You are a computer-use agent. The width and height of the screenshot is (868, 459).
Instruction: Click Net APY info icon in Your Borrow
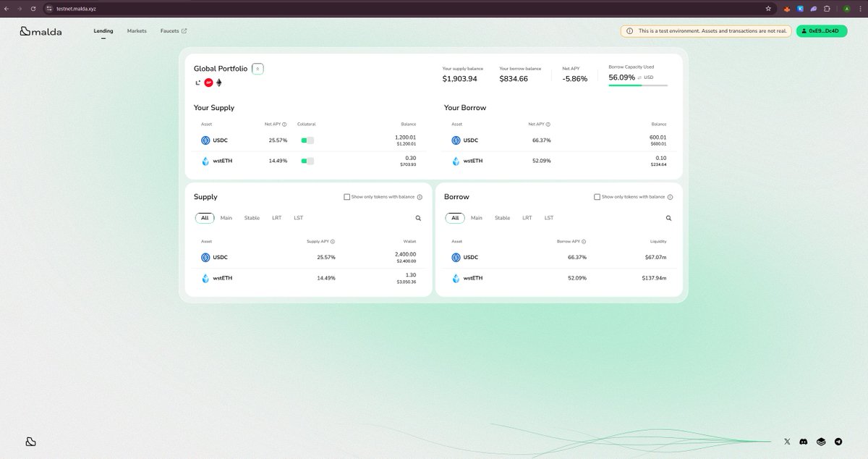click(548, 125)
